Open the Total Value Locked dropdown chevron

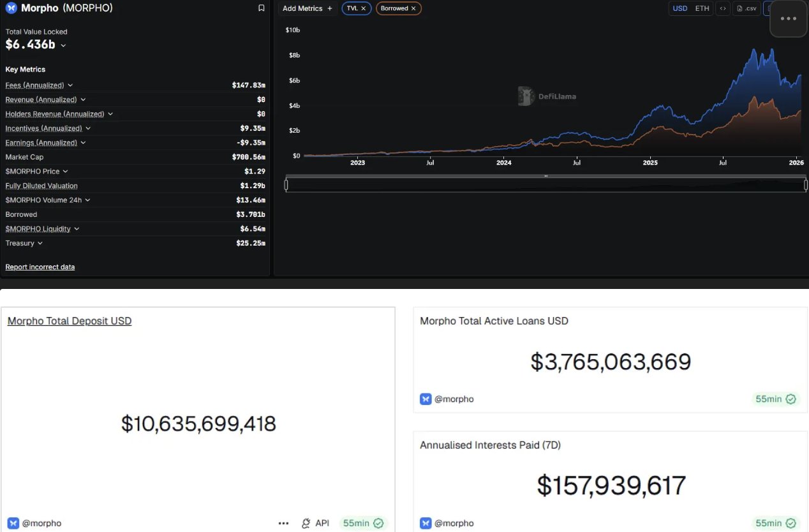[x=63, y=45]
